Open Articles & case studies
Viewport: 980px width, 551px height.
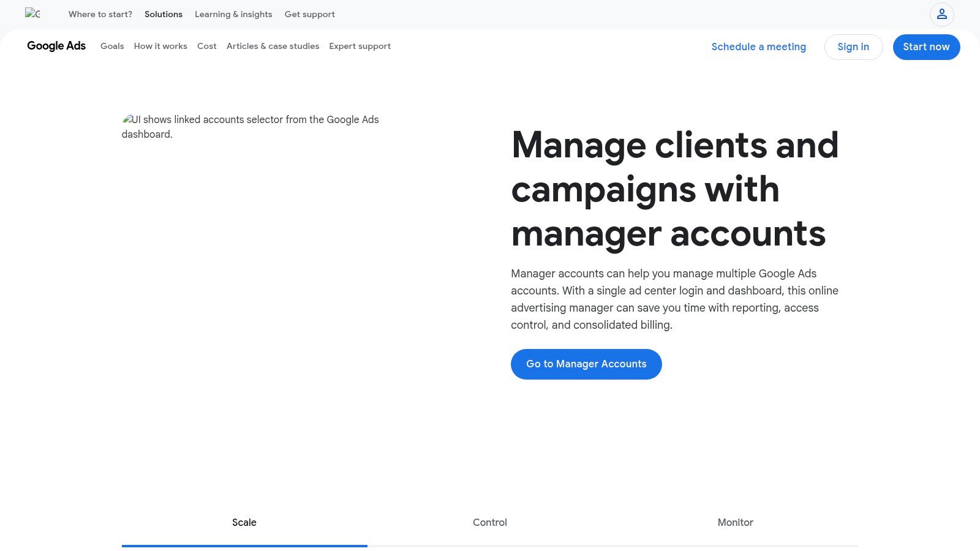pyautogui.click(x=273, y=46)
